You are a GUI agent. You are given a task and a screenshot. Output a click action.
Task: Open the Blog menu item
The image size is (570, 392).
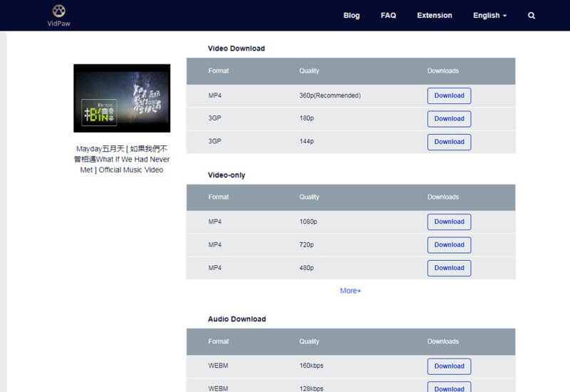pyautogui.click(x=351, y=16)
